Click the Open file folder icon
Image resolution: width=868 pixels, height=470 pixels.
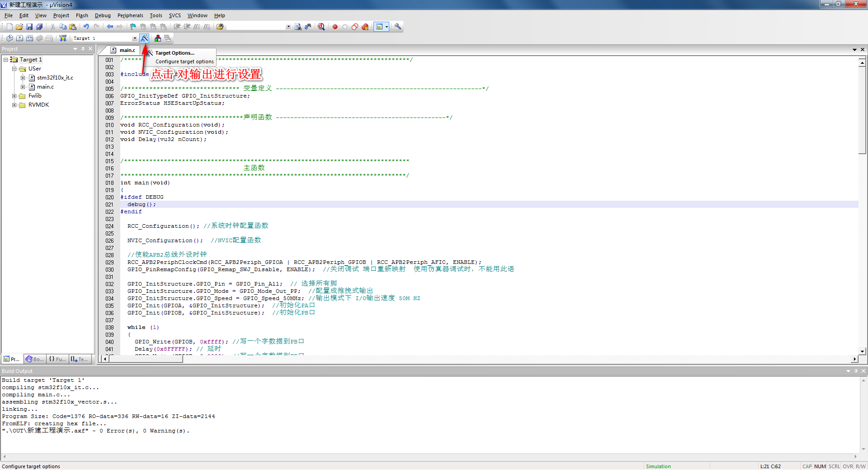click(x=19, y=27)
